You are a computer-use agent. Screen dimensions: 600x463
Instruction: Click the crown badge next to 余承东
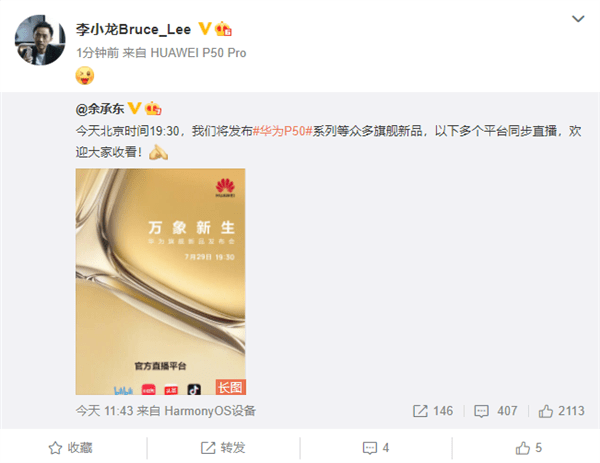(153, 109)
